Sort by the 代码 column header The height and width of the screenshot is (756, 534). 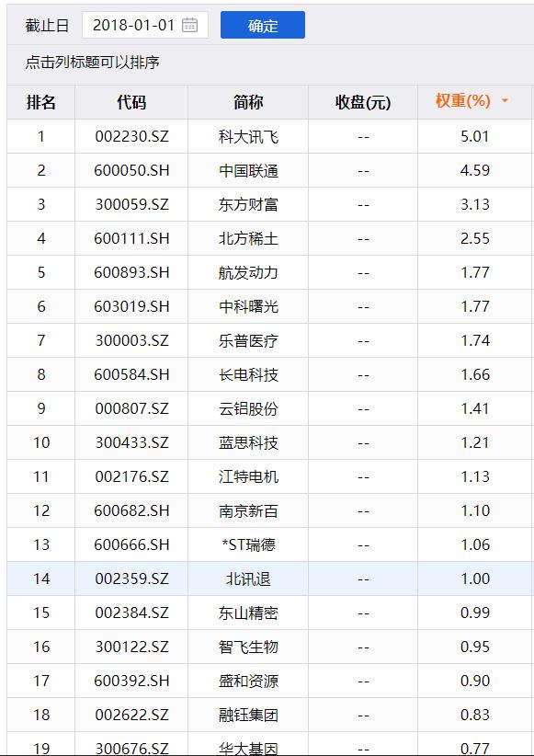point(131,102)
